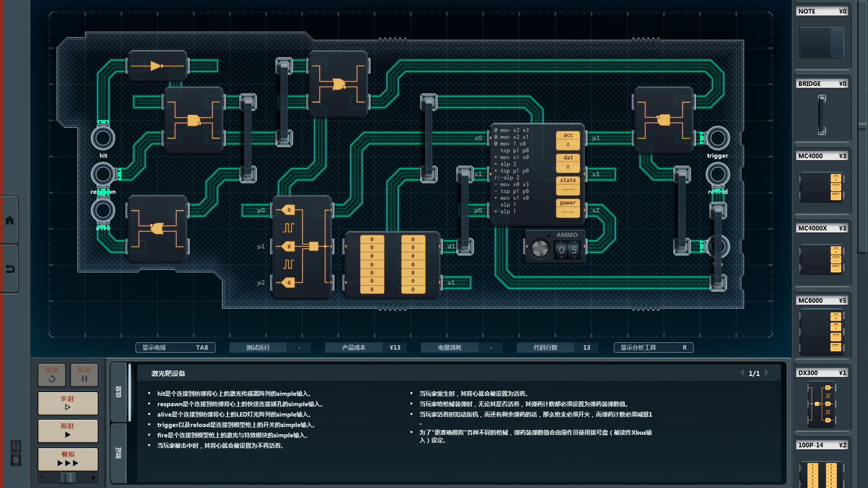This screenshot has height=488, width=868.
Task: Click next page arrow beside 1/1
Action: [766, 373]
